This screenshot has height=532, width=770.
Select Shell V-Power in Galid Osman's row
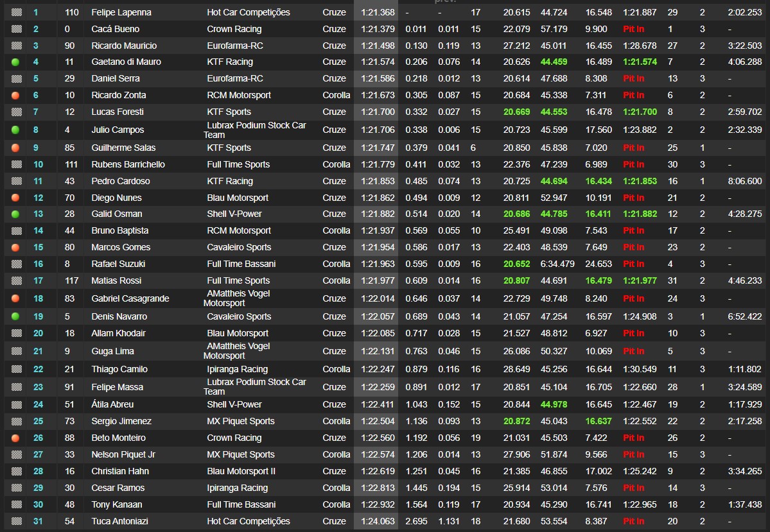234,214
